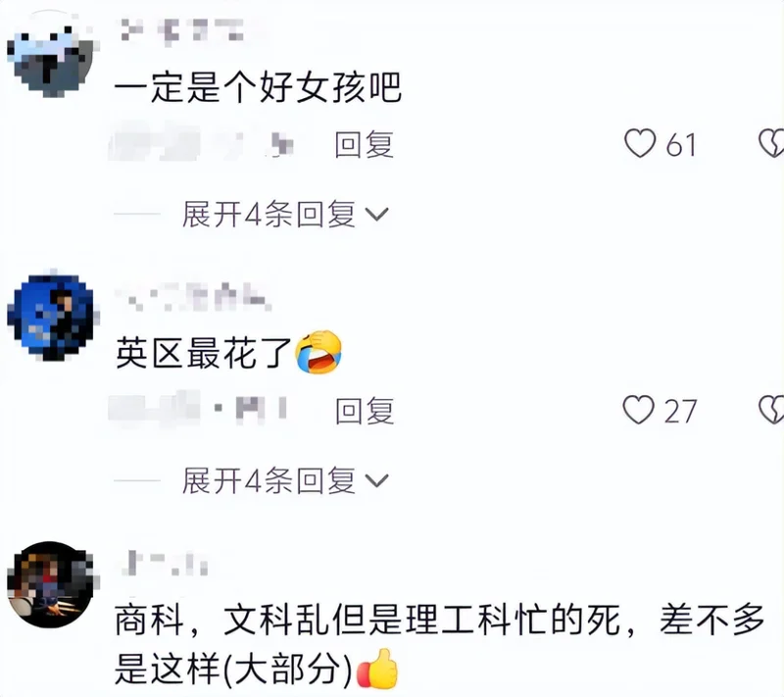Reply to the '英区最花了' comment
This screenshot has width=784, height=697.
point(365,411)
